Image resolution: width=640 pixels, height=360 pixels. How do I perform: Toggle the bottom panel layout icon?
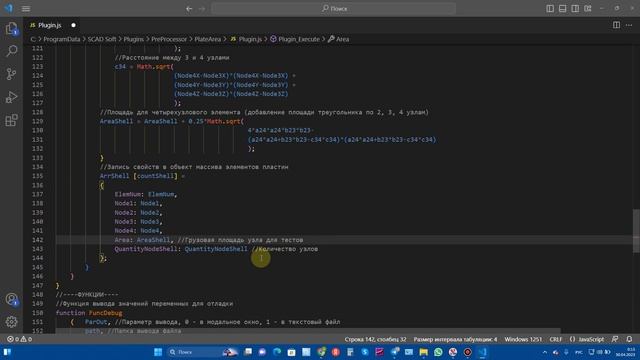(x=562, y=9)
